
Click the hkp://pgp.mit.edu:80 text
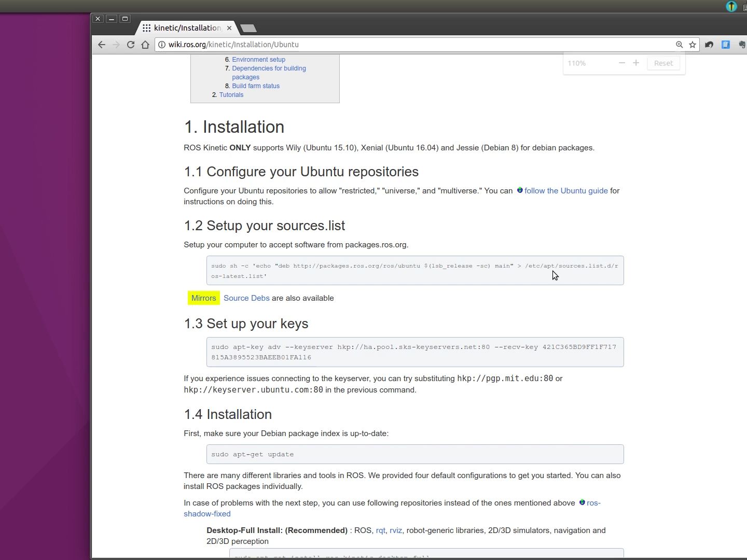point(505,379)
